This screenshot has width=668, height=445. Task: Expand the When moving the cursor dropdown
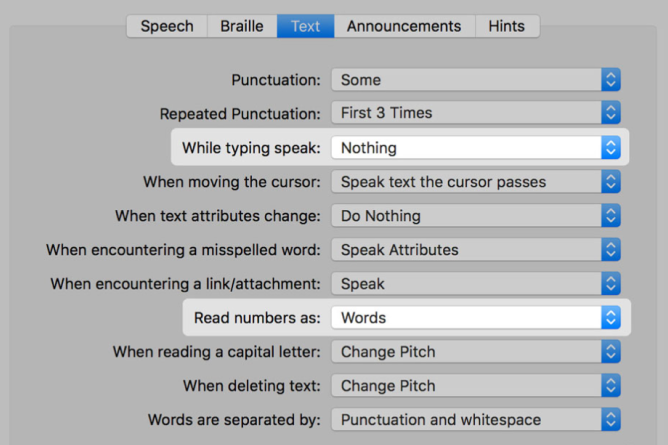click(x=476, y=182)
